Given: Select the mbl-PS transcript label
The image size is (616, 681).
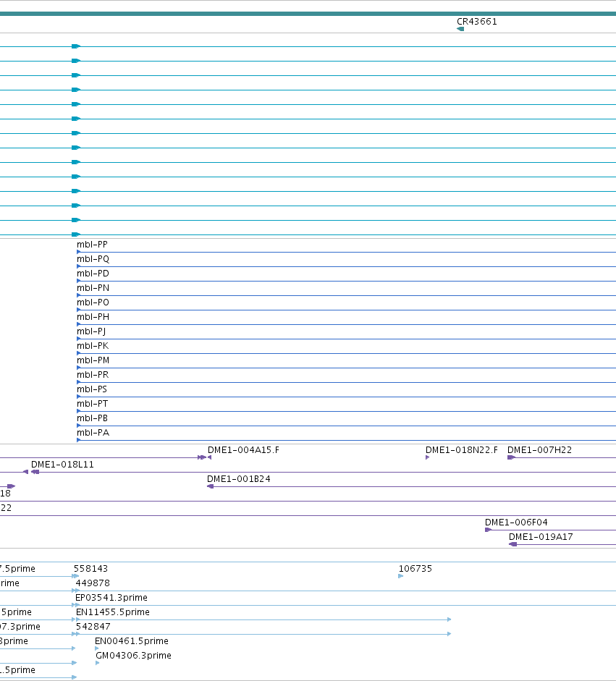Looking at the screenshot, I should pos(92,389).
